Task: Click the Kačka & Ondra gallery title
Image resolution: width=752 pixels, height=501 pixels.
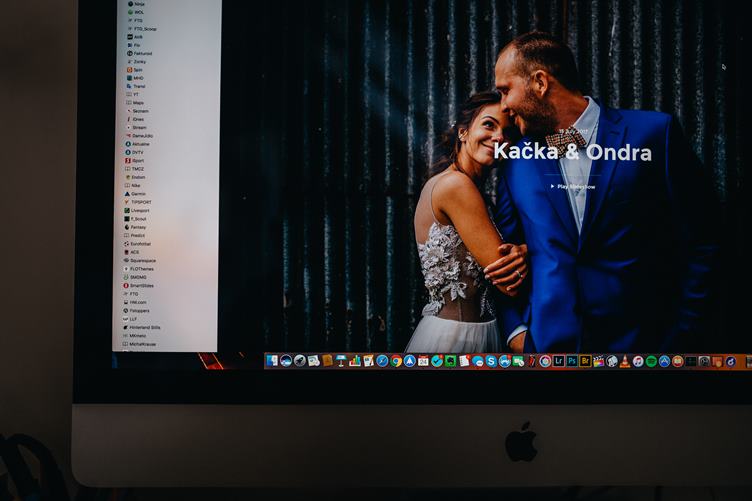Action: click(x=572, y=152)
